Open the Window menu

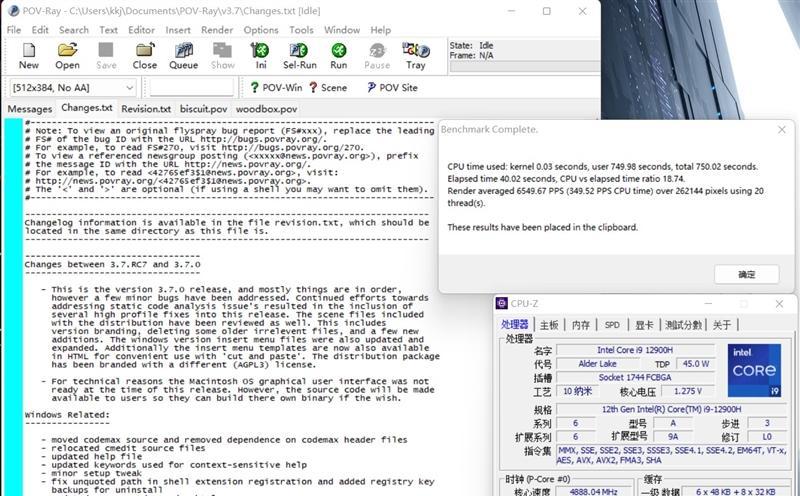pyautogui.click(x=342, y=30)
